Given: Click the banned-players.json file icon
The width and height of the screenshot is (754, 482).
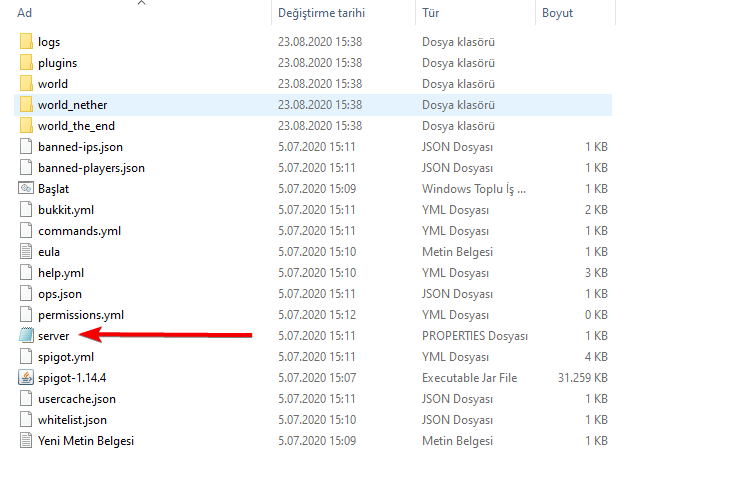Looking at the screenshot, I should tap(26, 167).
